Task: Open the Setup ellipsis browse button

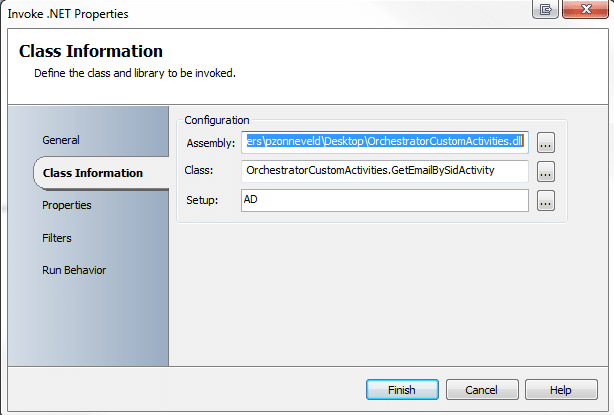Action: tap(545, 202)
